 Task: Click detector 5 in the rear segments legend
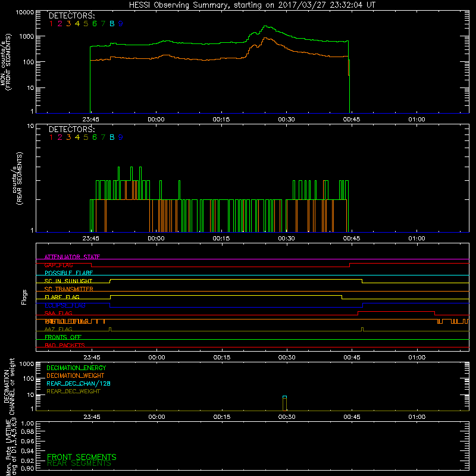coord(86,137)
